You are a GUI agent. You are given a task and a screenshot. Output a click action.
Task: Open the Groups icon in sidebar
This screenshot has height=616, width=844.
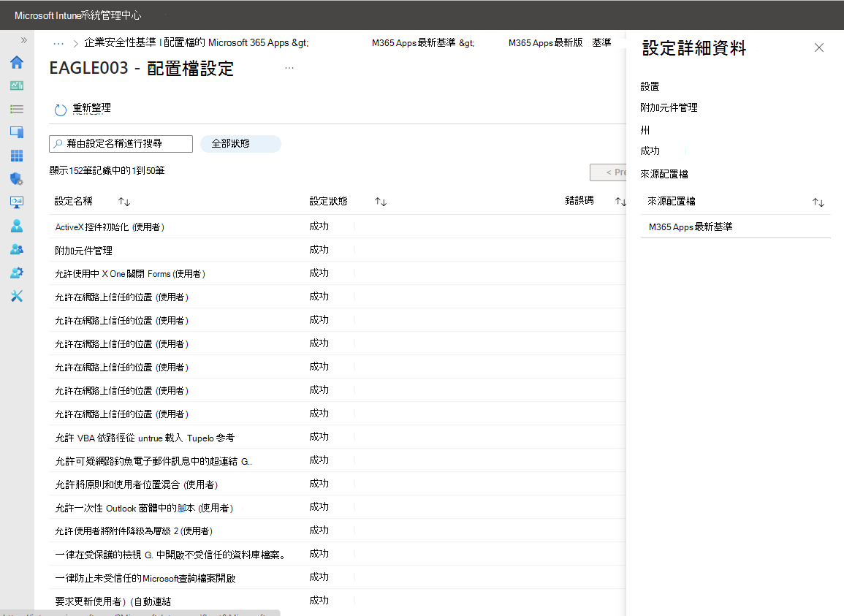(17, 249)
